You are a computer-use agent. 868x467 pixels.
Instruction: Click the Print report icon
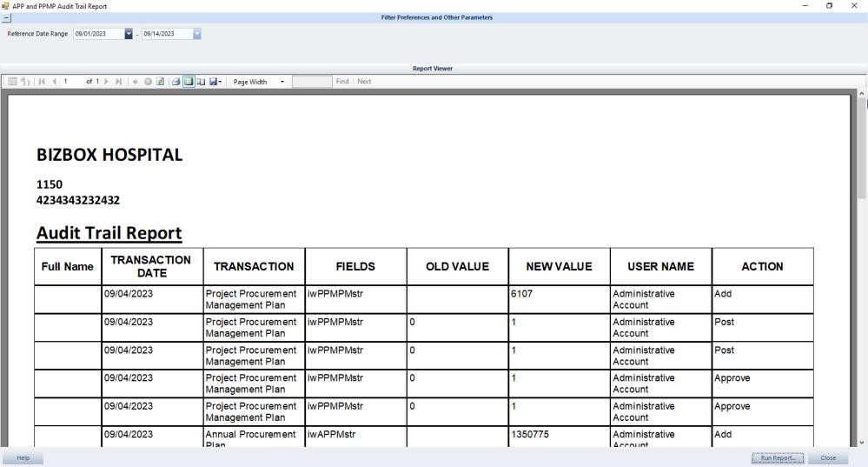click(176, 82)
